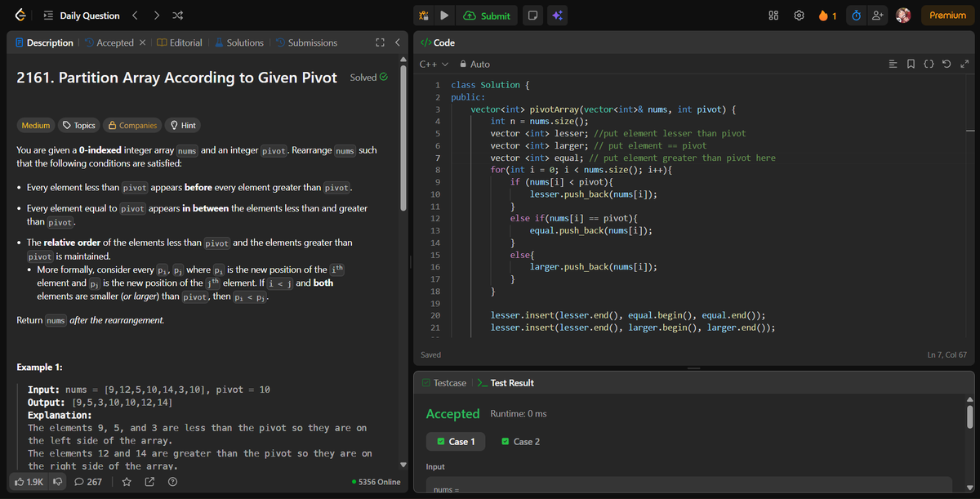The image size is (980, 499).
Task: Expand the Hint tag
Action: [182, 125]
